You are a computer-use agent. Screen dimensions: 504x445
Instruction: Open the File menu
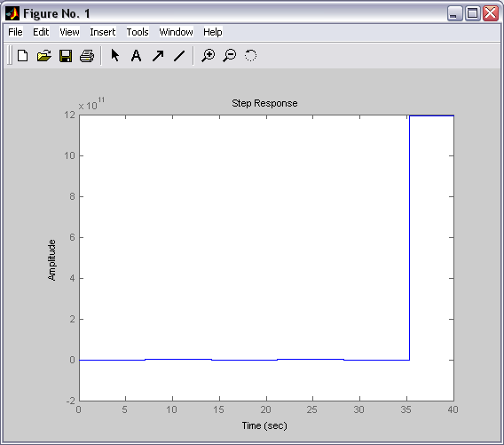click(15, 32)
